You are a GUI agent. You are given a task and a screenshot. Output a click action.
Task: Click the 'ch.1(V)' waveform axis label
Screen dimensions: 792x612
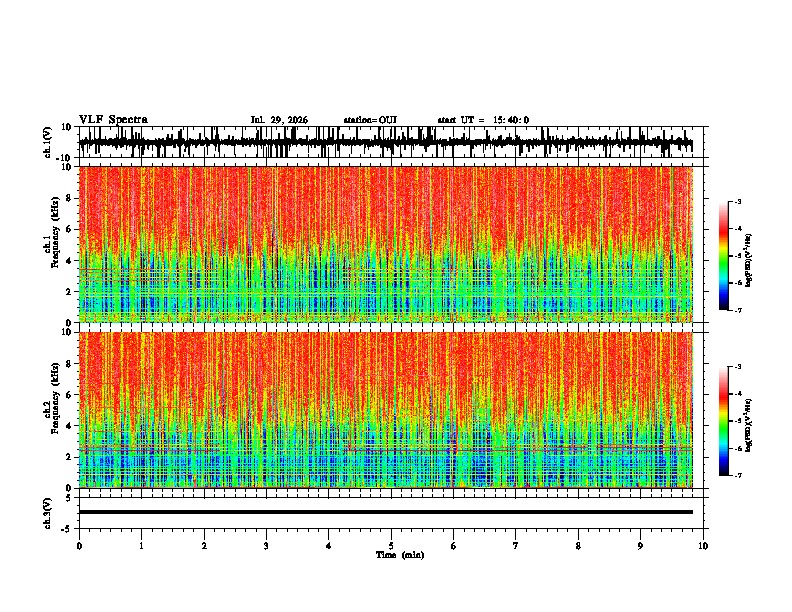coord(48,142)
